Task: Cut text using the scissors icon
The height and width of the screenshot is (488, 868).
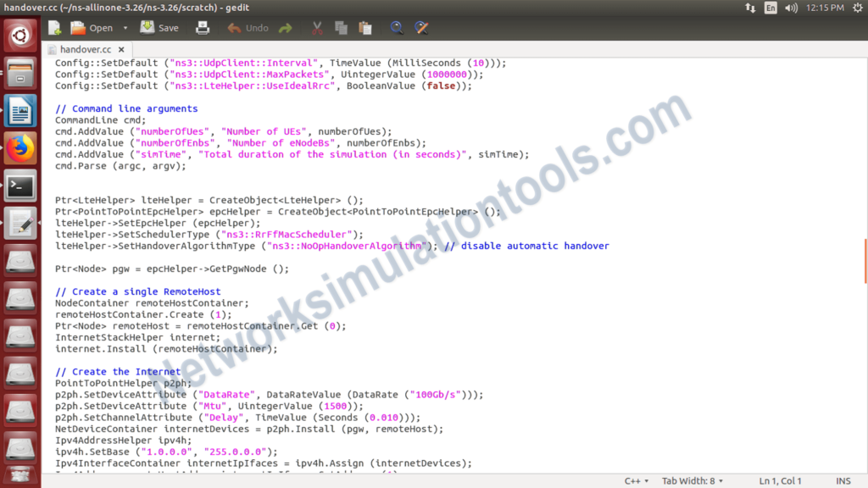Action: 316,27
